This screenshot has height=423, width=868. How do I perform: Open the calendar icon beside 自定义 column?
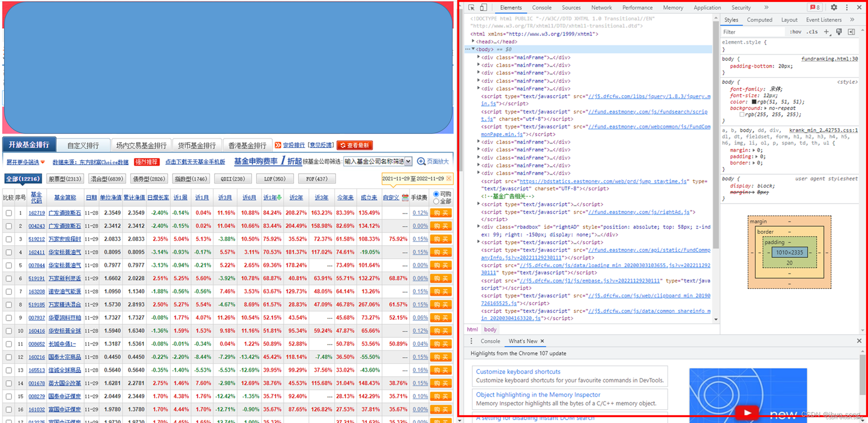(405, 197)
